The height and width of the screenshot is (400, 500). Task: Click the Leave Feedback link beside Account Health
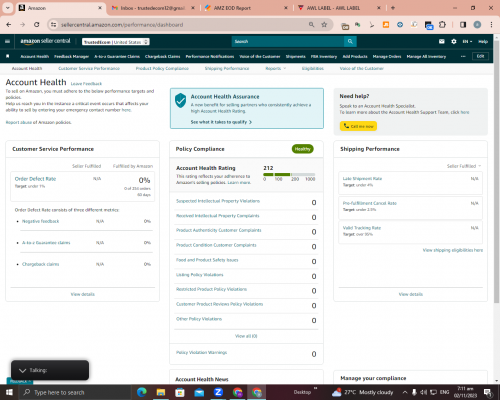(x=86, y=84)
